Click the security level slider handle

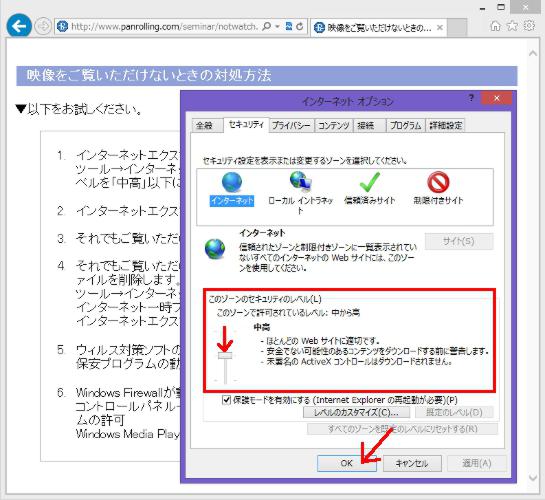pyautogui.click(x=225, y=355)
